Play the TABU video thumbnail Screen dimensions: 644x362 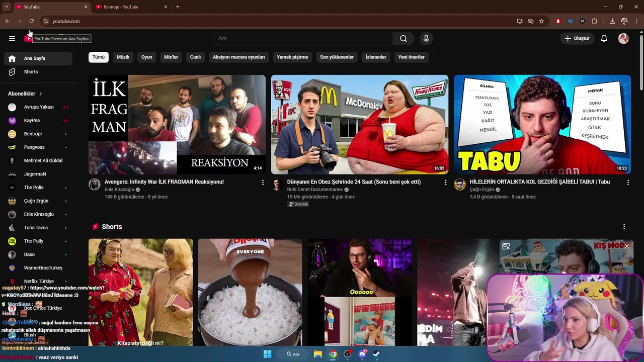(542, 125)
